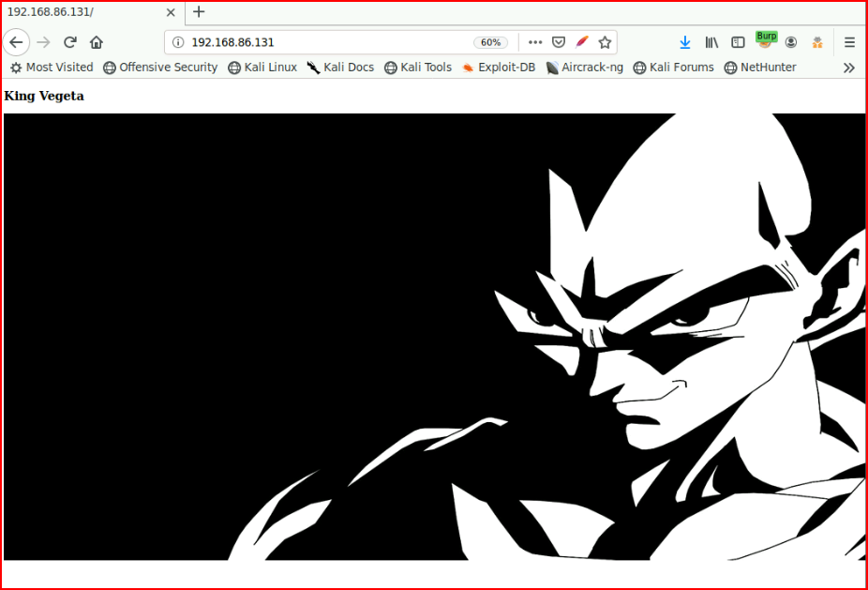Open the Firefox hamburger menu

pyautogui.click(x=850, y=42)
